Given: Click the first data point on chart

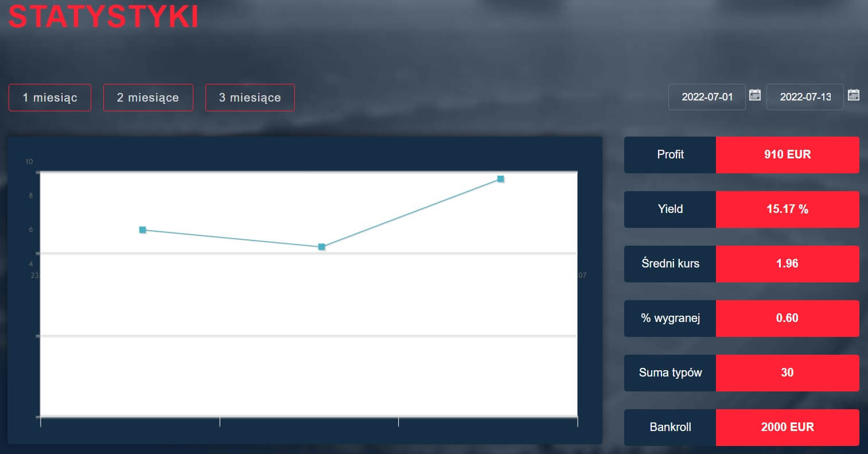Looking at the screenshot, I should pyautogui.click(x=143, y=230).
